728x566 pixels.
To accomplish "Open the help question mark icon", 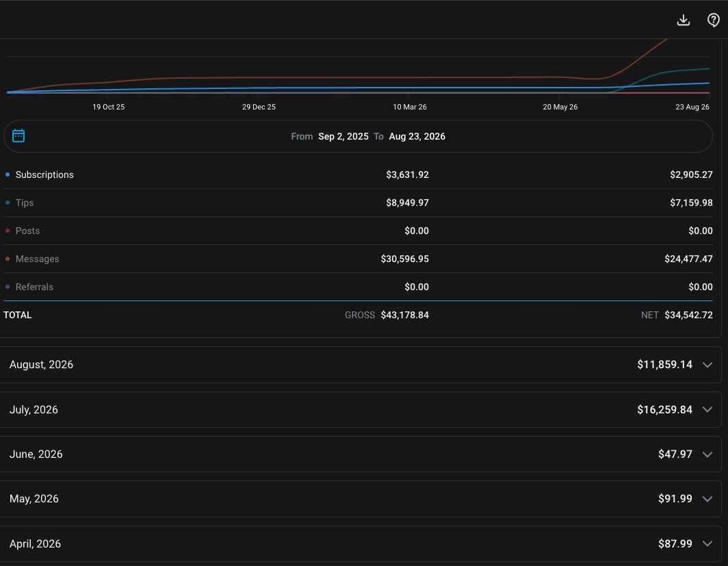I will [713, 20].
